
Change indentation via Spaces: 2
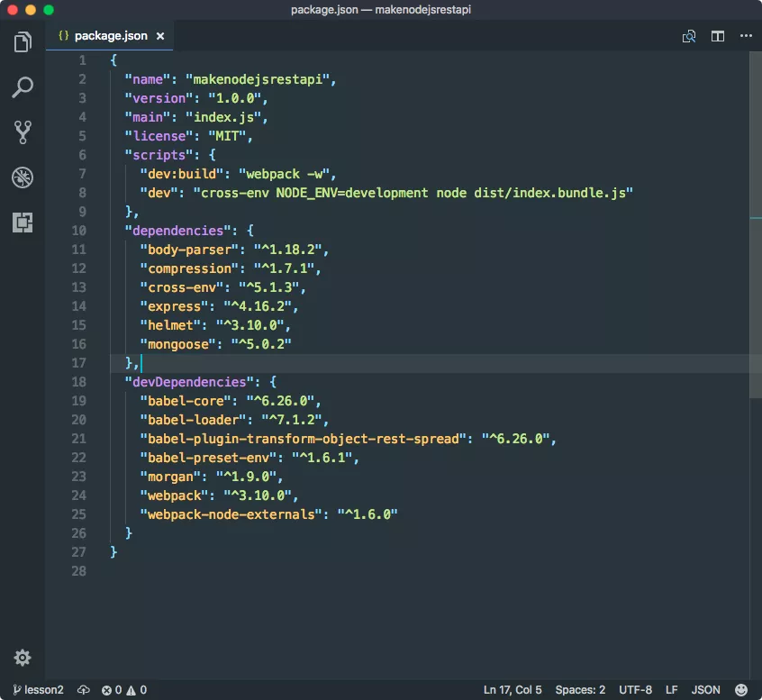point(580,690)
